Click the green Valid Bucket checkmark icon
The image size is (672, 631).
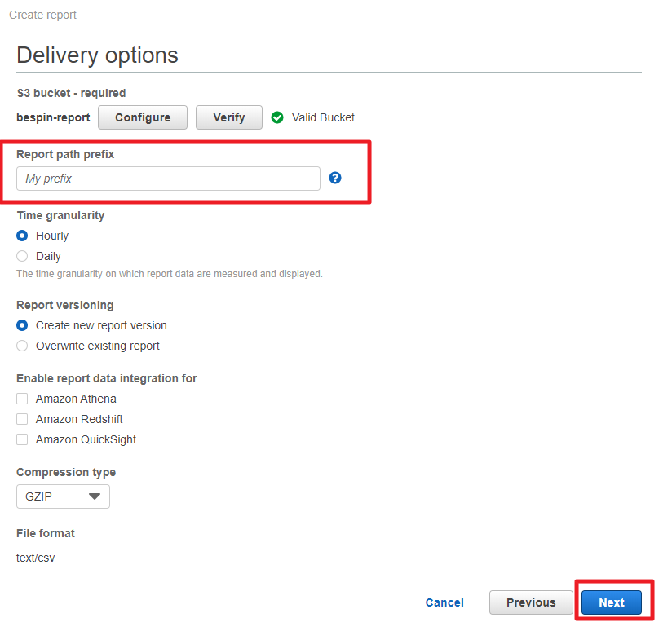(x=277, y=117)
